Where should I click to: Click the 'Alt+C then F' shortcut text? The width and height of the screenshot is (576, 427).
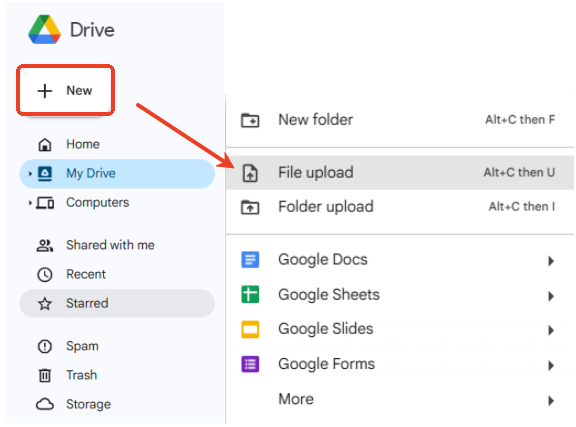click(520, 120)
